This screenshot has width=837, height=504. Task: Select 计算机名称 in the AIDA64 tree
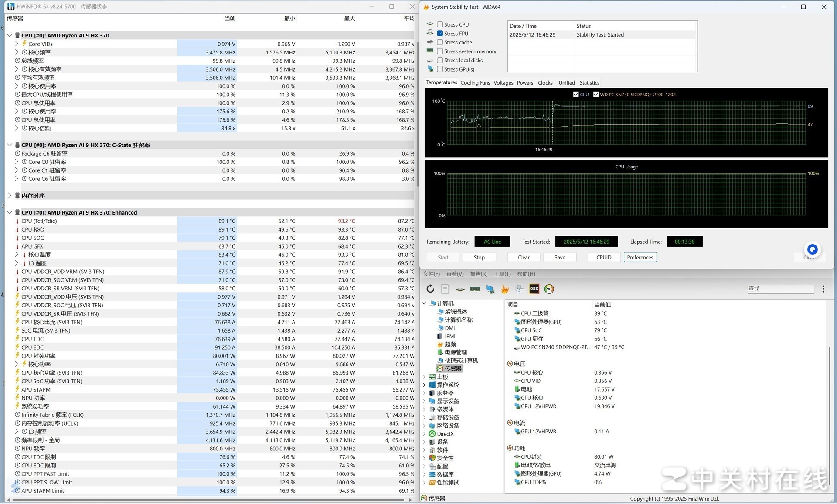(459, 320)
